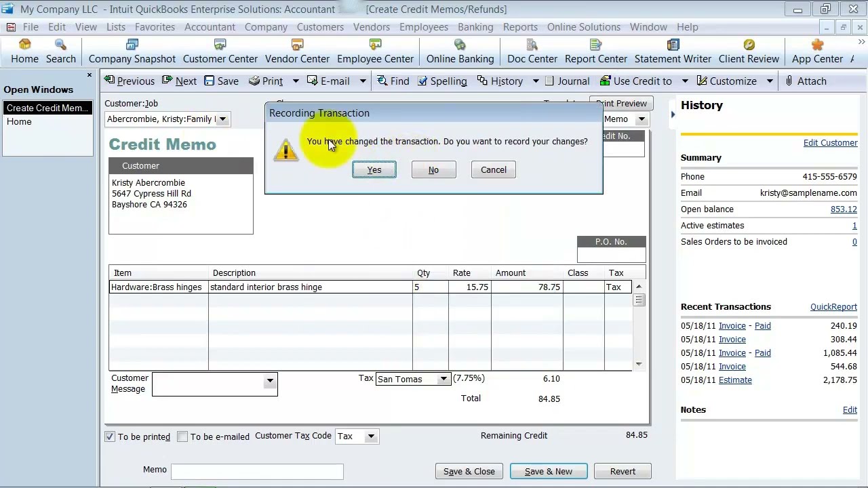The height and width of the screenshot is (488, 868).
Task: Uncheck the To be printed checkbox
Action: pyautogui.click(x=110, y=436)
